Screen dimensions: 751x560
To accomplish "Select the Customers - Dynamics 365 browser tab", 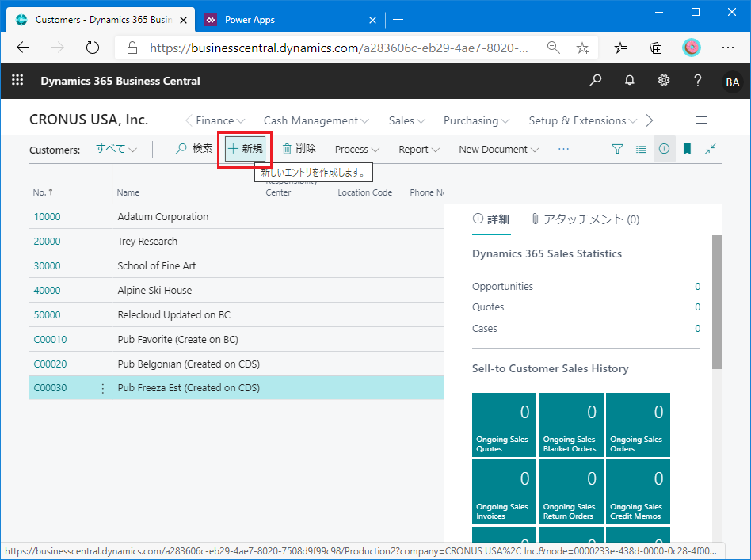I will 98,20.
